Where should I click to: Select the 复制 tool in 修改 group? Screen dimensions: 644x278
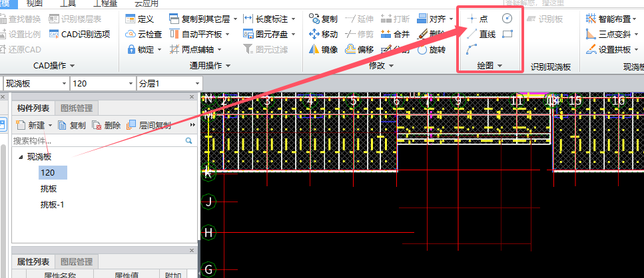(x=323, y=19)
